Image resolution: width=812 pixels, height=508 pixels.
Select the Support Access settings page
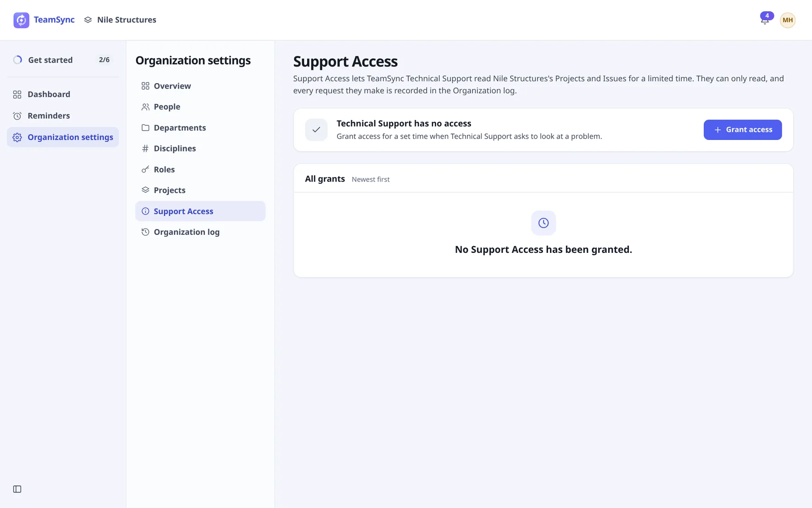[x=200, y=211]
